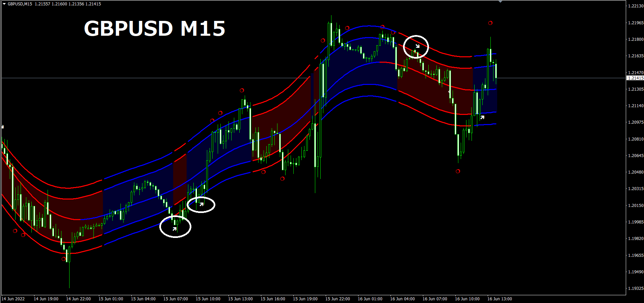Click the 15 Jun 01:00 time label

pyautogui.click(x=111, y=299)
